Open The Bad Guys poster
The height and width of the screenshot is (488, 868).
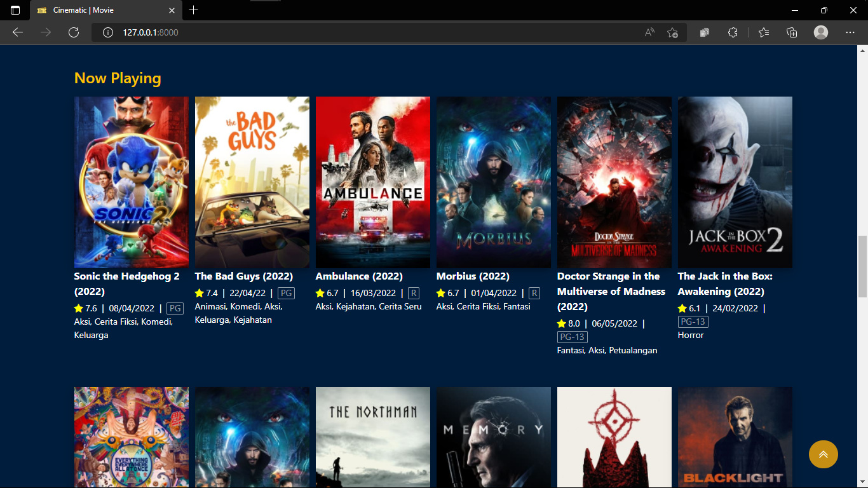click(252, 182)
